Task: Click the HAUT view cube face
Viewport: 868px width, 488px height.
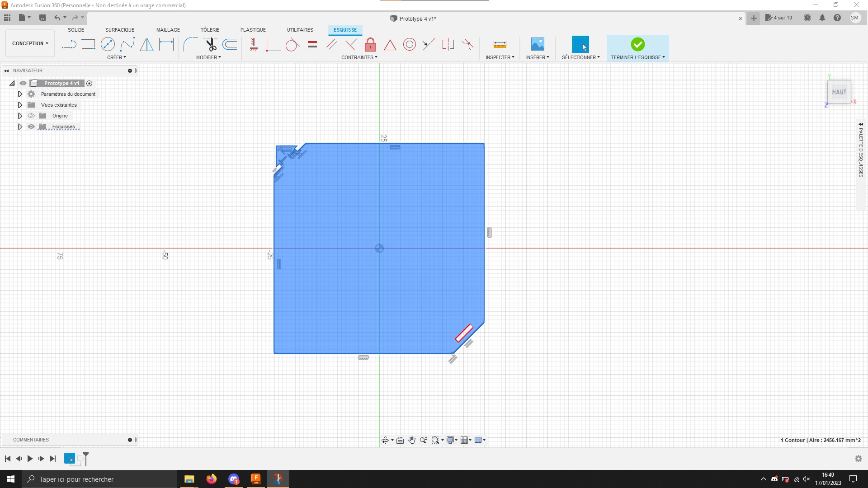Action: 839,92
